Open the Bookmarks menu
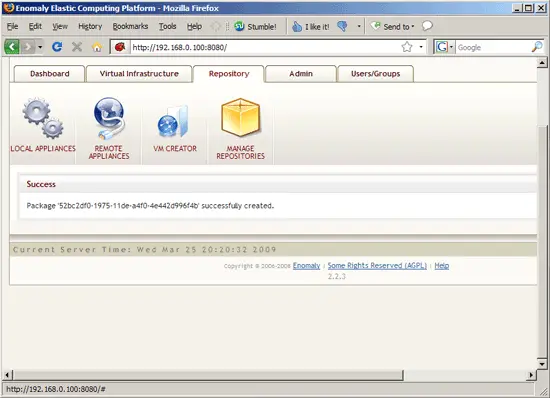The height and width of the screenshot is (398, 550). (130, 26)
